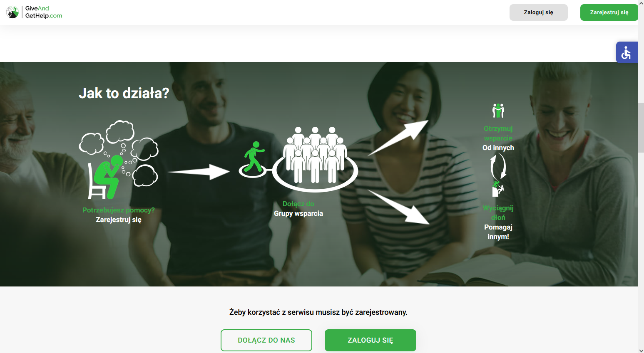
Task: Click the scrollbar down arrow
Action: point(641,350)
